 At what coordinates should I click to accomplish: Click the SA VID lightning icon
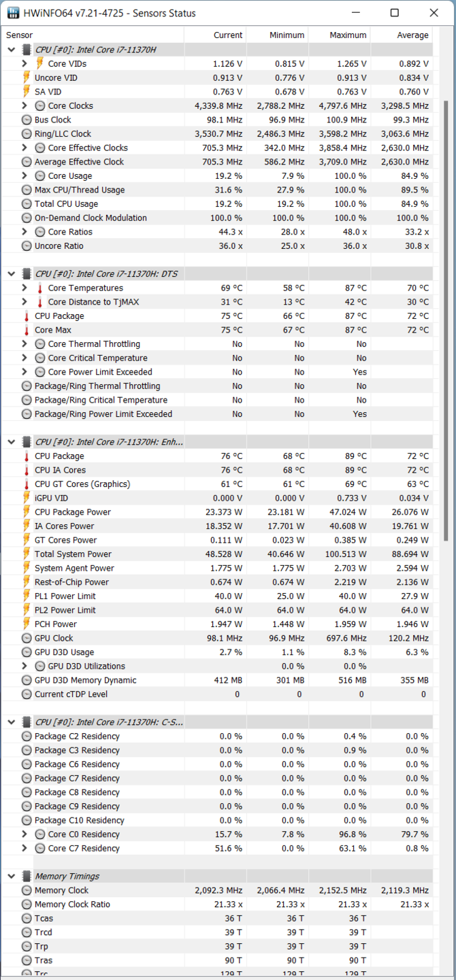click(x=27, y=91)
